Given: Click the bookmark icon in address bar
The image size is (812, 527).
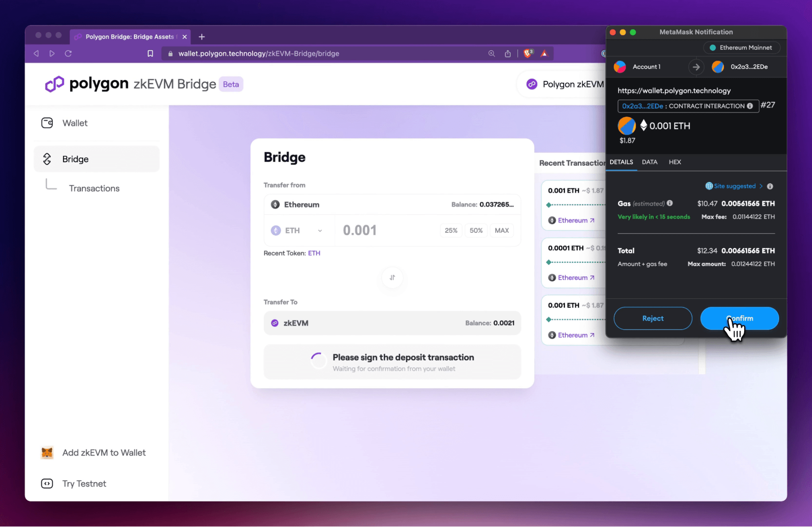Looking at the screenshot, I should tap(150, 53).
